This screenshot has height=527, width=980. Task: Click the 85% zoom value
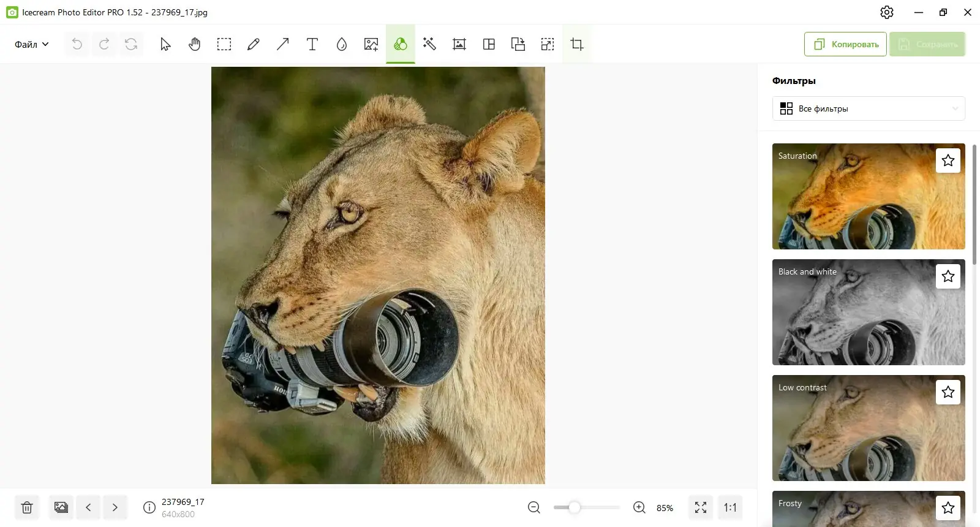(665, 508)
